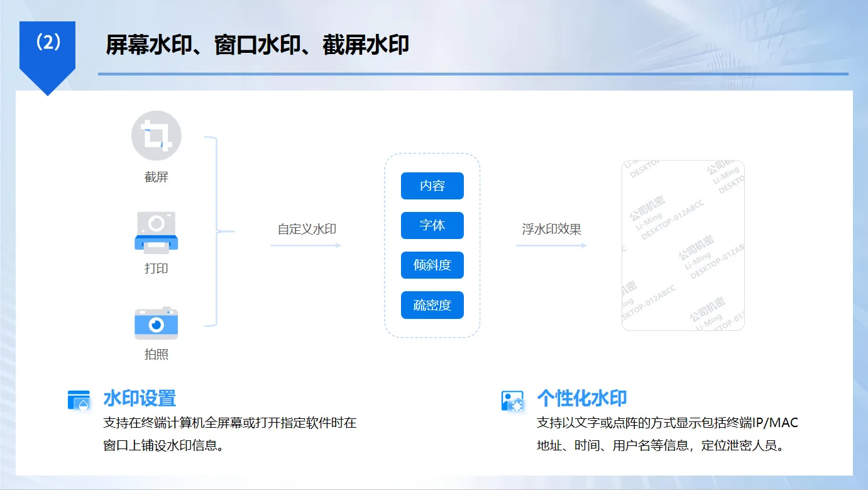Toggle the 疏密度 option
The image size is (868, 490).
tap(432, 304)
